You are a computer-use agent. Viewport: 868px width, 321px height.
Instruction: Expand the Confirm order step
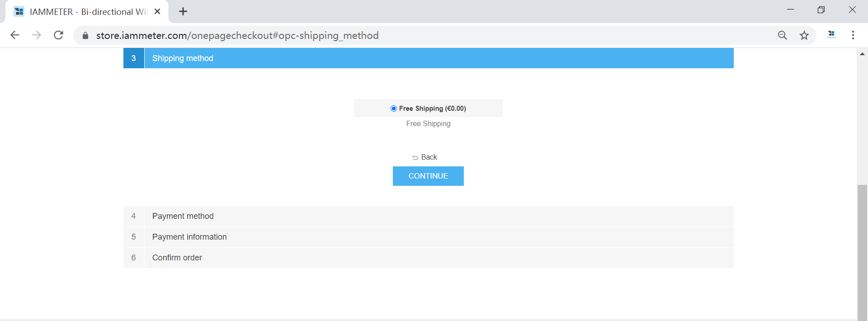[x=177, y=258]
